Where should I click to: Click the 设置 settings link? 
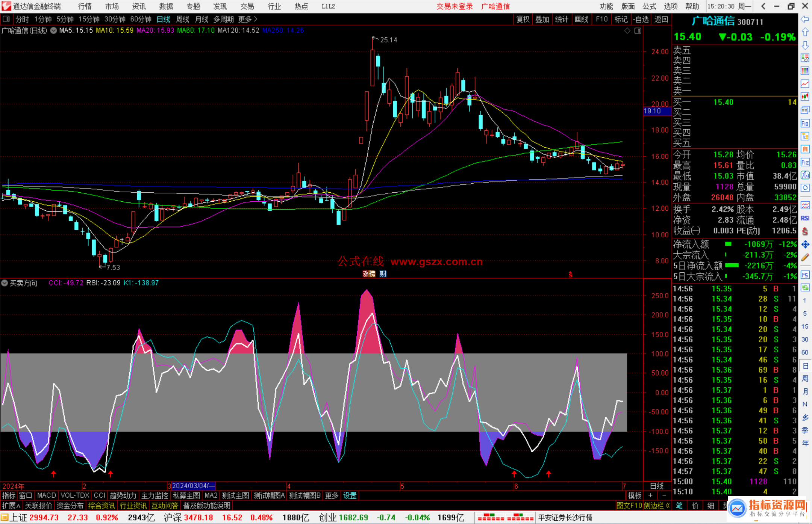click(350, 495)
